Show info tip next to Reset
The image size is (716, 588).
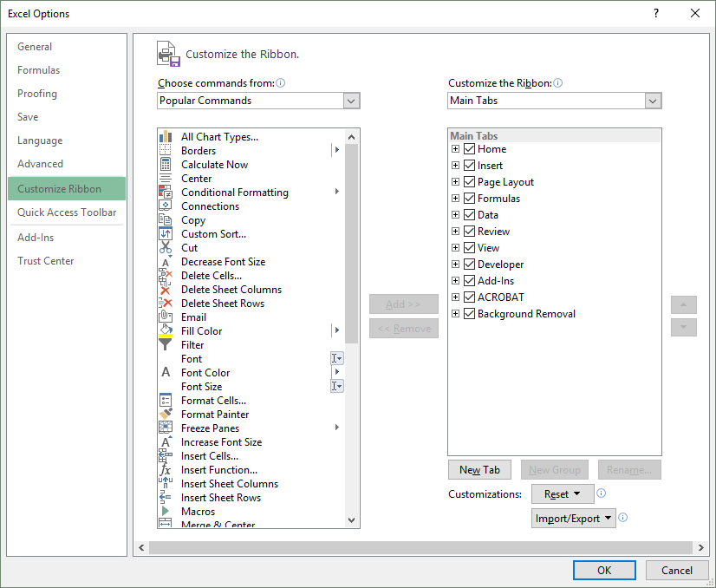(x=602, y=493)
